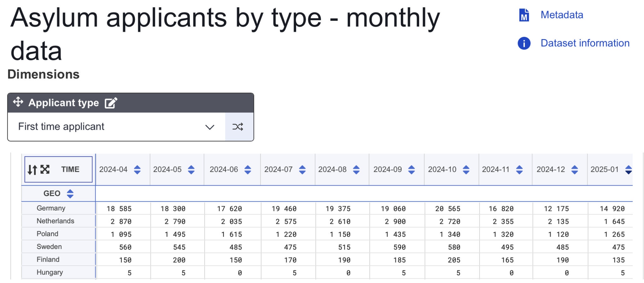Sort by the 2024-04 column arrows
Viewport: 644px width, 283px height.
click(137, 170)
